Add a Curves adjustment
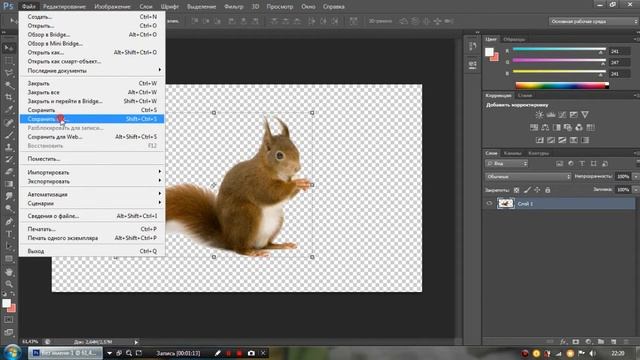This screenshot has width=640, height=360. point(562,115)
